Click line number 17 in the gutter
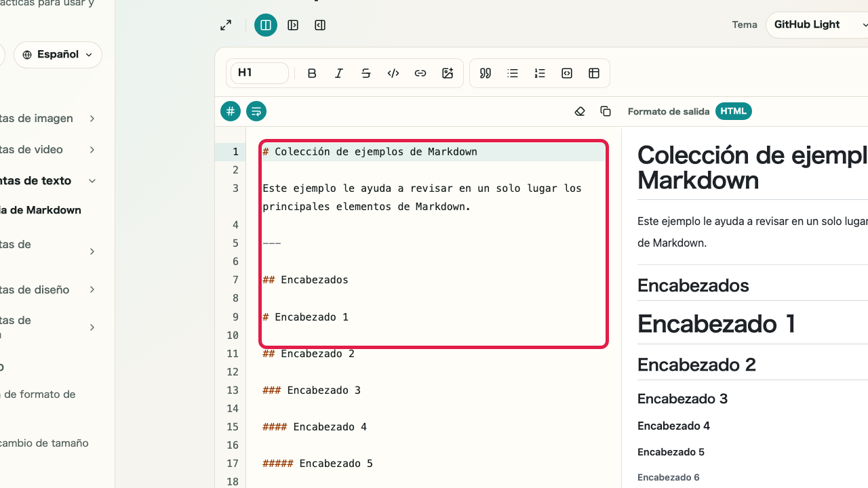The height and width of the screenshot is (488, 868). click(233, 464)
